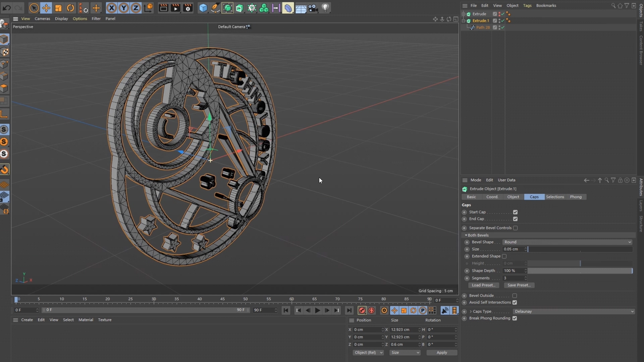Select the Spline Pen tool icon
Image resolution: width=644 pixels, height=362 pixels.
coord(215,8)
